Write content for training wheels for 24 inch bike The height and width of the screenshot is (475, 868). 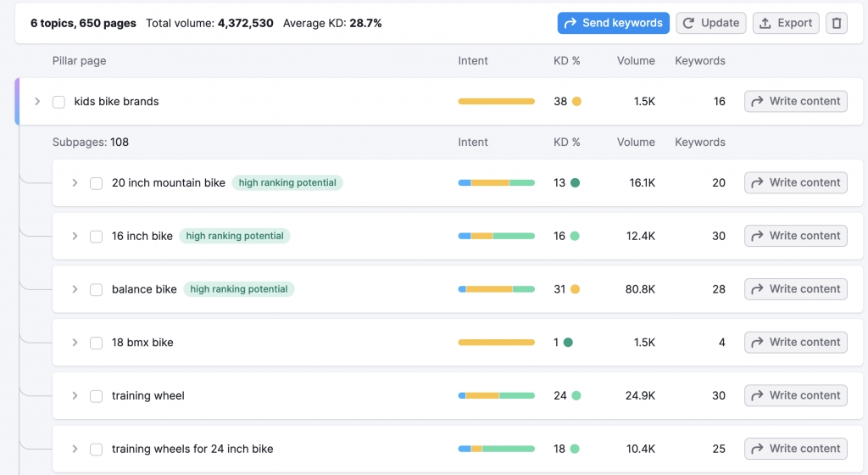click(x=795, y=449)
